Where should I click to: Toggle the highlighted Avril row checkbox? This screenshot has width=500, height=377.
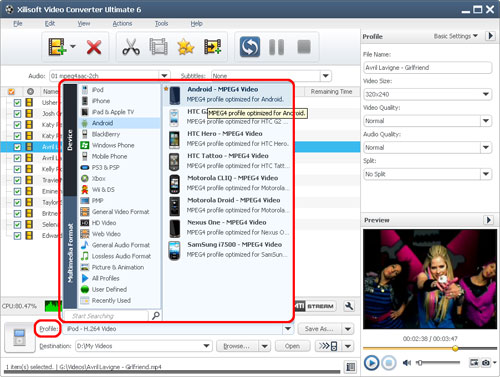(17, 147)
